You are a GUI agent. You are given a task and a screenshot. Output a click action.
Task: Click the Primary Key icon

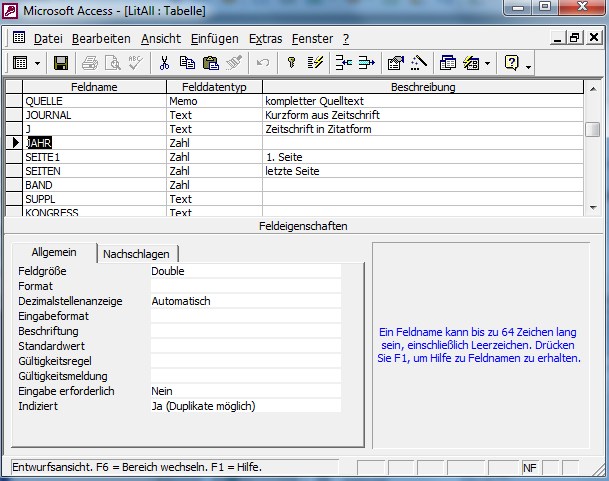291,63
